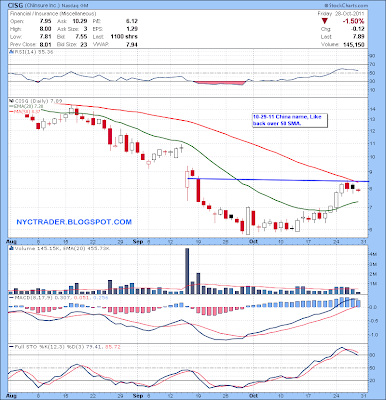Click the 14 price level on the right axis
This screenshot has height=400, width=386.
pos(373,109)
